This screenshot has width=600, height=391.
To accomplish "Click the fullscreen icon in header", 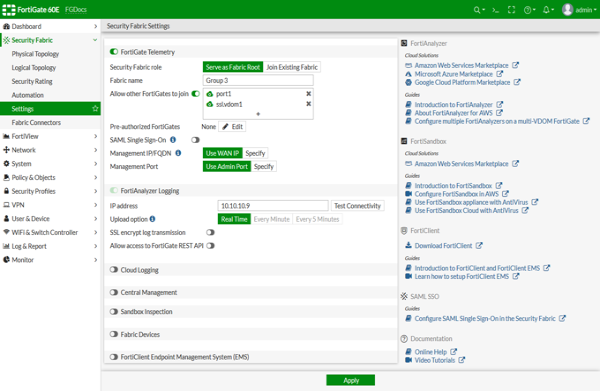I will (x=512, y=10).
